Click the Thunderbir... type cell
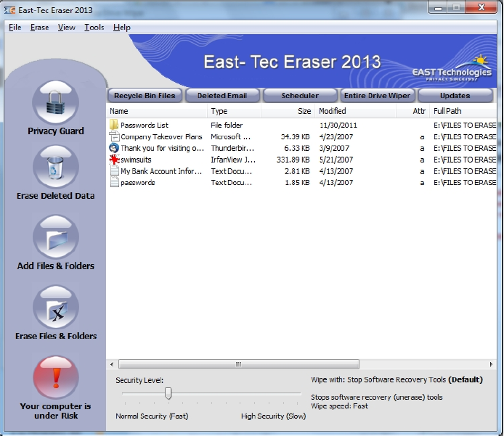 click(232, 148)
